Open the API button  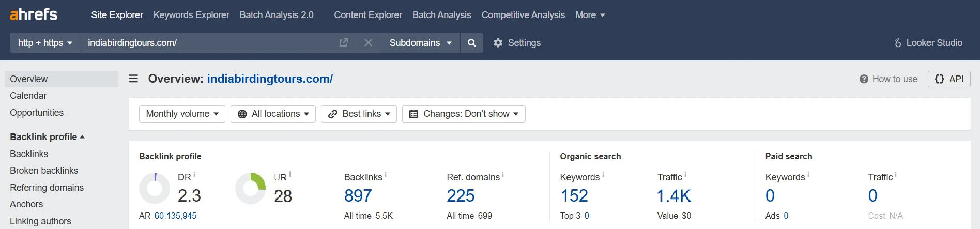949,79
